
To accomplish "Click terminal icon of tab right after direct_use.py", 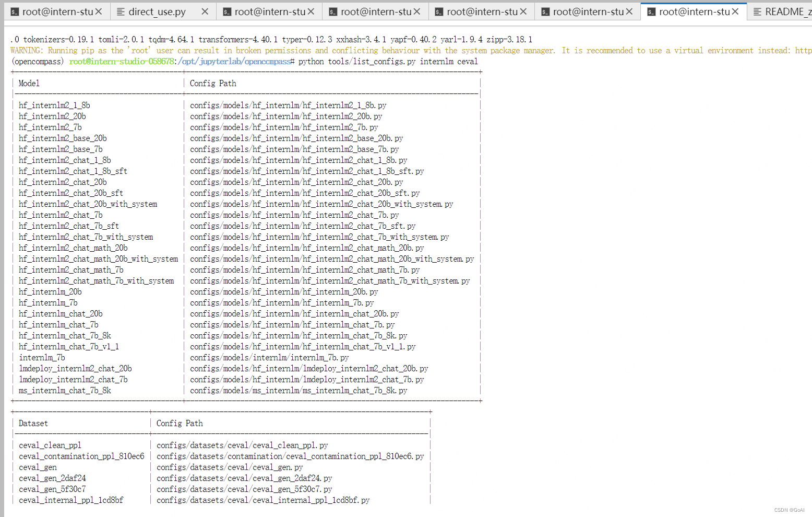I will 227,11.
